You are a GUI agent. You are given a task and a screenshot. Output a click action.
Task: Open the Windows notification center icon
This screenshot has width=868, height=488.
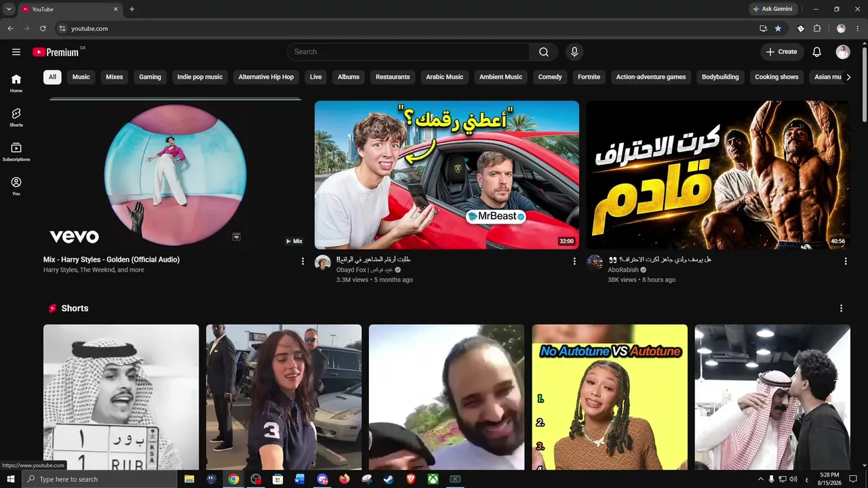(x=853, y=479)
